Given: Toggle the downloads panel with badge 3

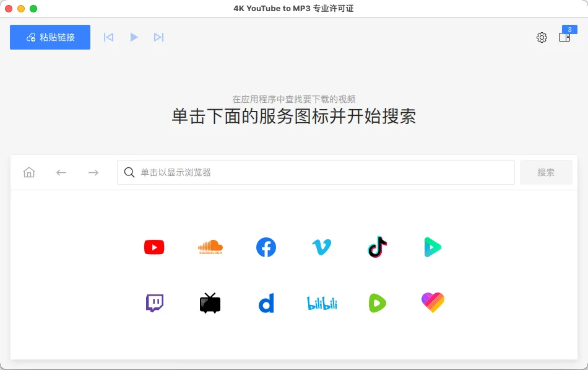Looking at the screenshot, I should click(564, 37).
